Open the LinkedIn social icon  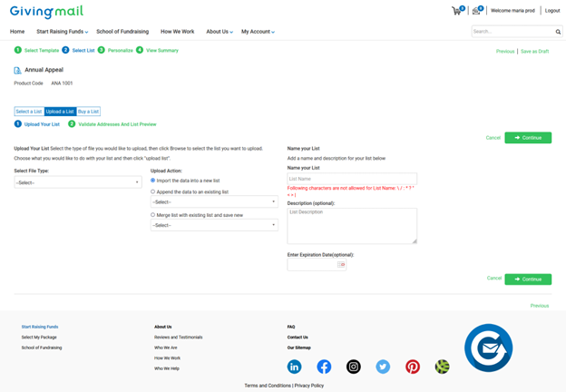(x=294, y=367)
